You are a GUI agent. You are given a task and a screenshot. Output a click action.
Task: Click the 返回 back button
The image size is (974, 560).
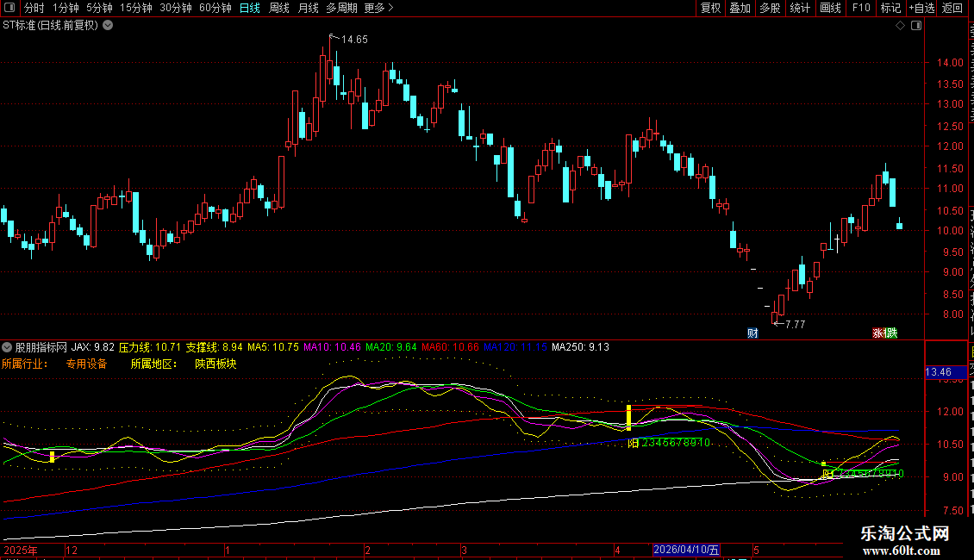(952, 8)
